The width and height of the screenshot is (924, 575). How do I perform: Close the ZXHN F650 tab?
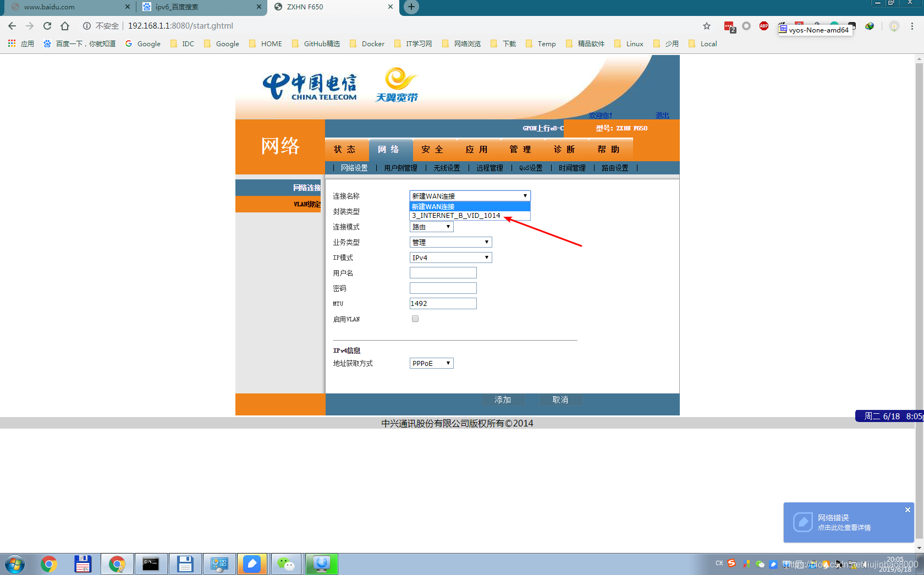[391, 7]
